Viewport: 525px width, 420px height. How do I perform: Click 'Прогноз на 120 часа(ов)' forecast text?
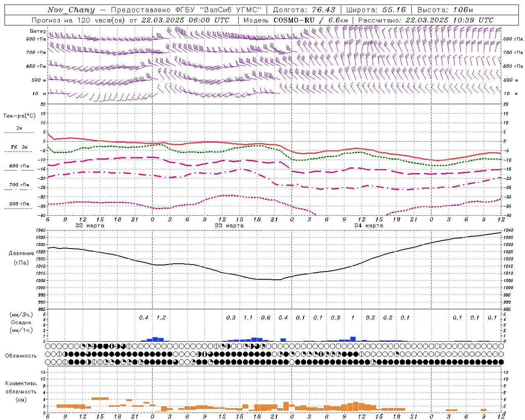(79, 20)
